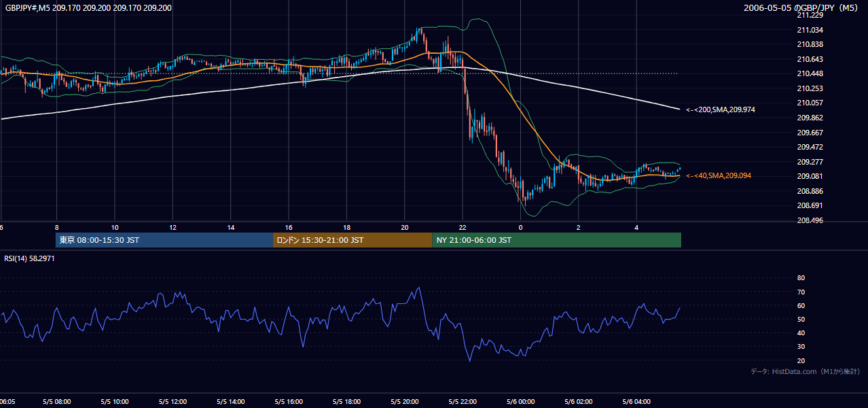Click the 5/6 02:00 time label
This screenshot has width=868, height=408.
tap(579, 402)
